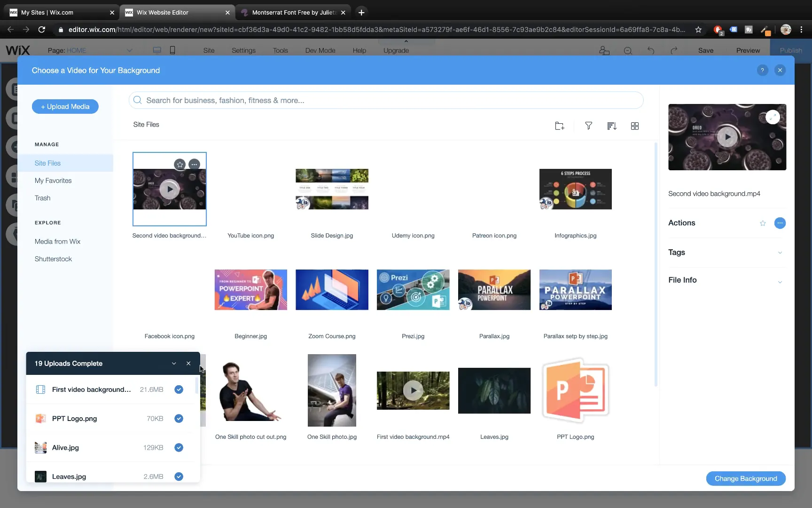Click Upgrade in editor top bar
812x508 pixels.
(x=396, y=50)
